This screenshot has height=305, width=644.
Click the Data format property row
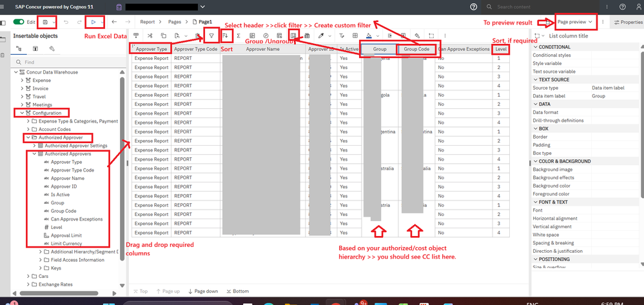pyautogui.click(x=584, y=112)
